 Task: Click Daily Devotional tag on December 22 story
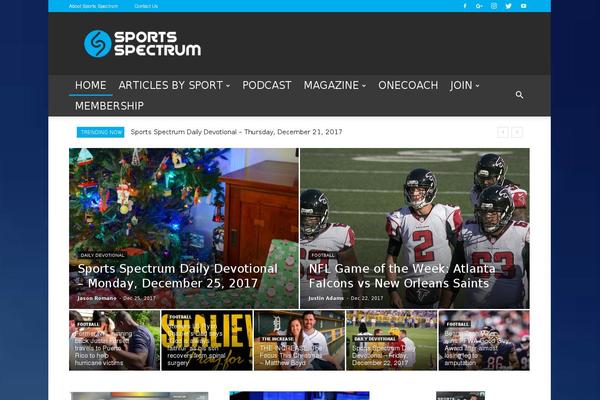(x=375, y=339)
